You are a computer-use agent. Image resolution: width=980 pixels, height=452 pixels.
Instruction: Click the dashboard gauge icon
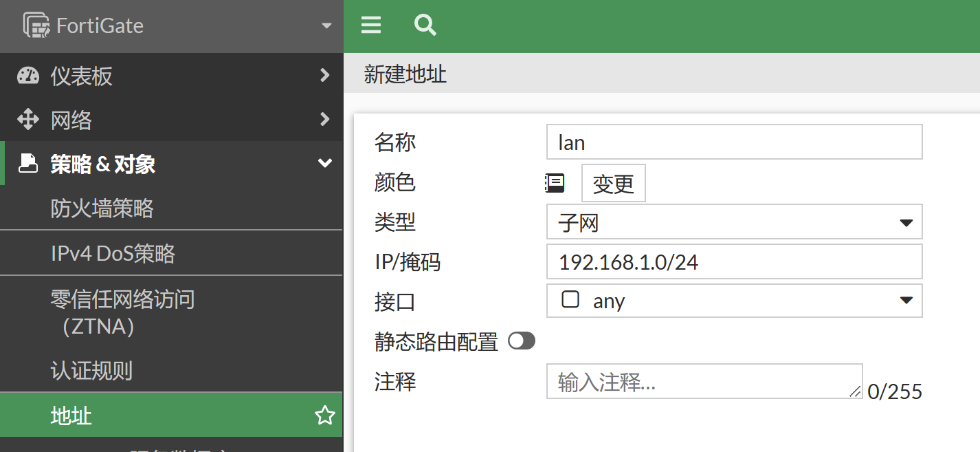28,76
